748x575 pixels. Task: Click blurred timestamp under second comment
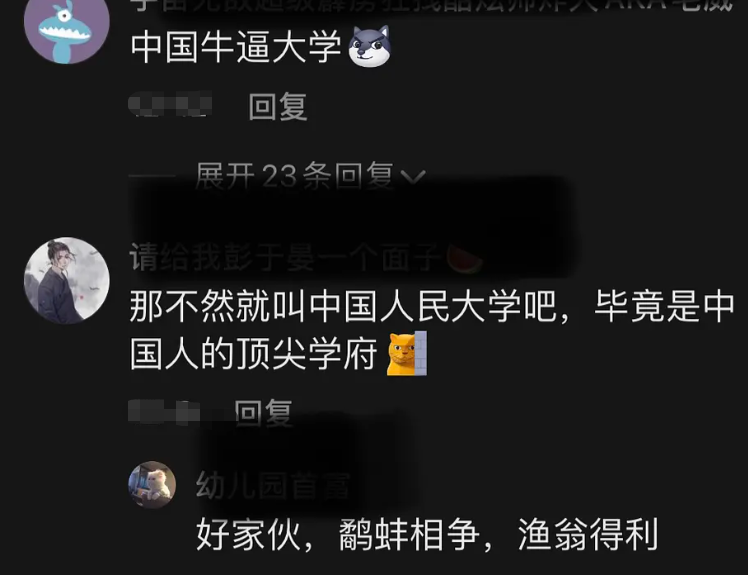pyautogui.click(x=164, y=412)
